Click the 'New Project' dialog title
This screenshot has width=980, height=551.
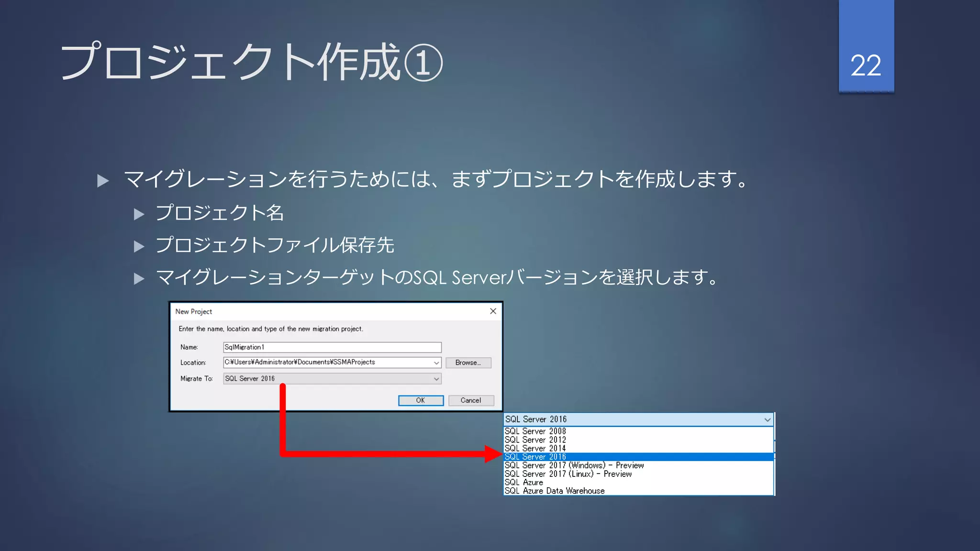(193, 311)
